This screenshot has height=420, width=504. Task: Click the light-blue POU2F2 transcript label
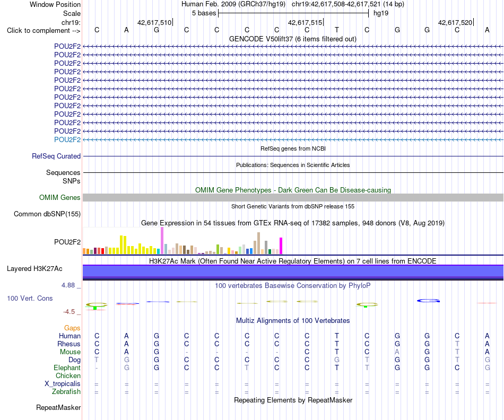coord(67,139)
